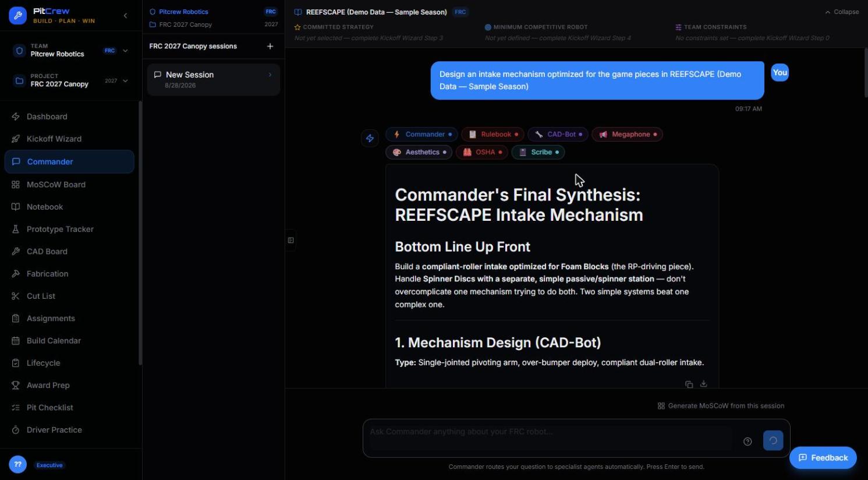The image size is (868, 480).
Task: Toggle the Scribe agent chip
Action: pos(538,152)
